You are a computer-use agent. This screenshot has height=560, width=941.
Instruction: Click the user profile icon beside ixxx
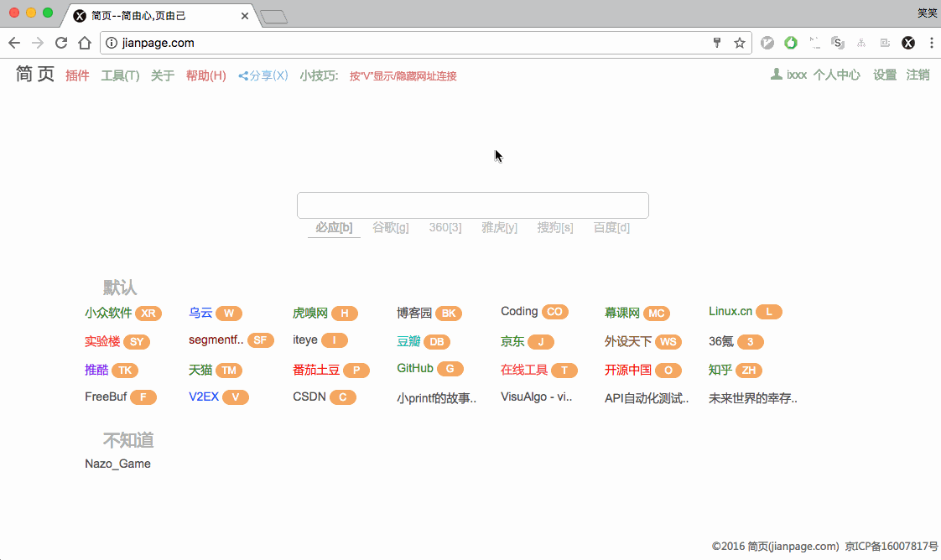tap(776, 75)
